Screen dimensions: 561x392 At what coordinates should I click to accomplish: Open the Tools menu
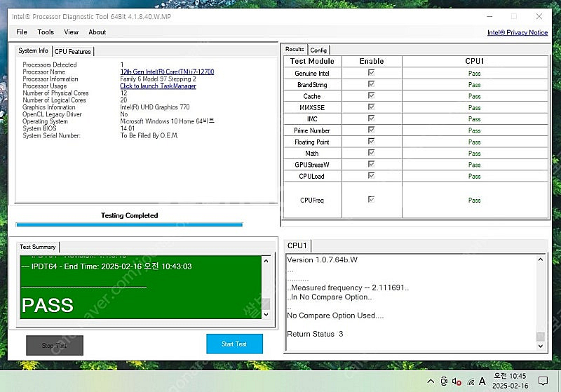[x=46, y=32]
